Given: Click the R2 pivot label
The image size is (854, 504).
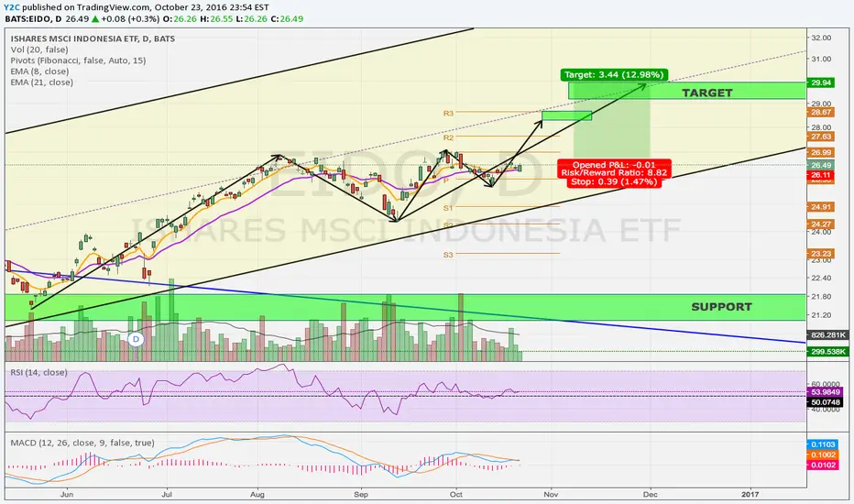Looking at the screenshot, I should 448,137.
